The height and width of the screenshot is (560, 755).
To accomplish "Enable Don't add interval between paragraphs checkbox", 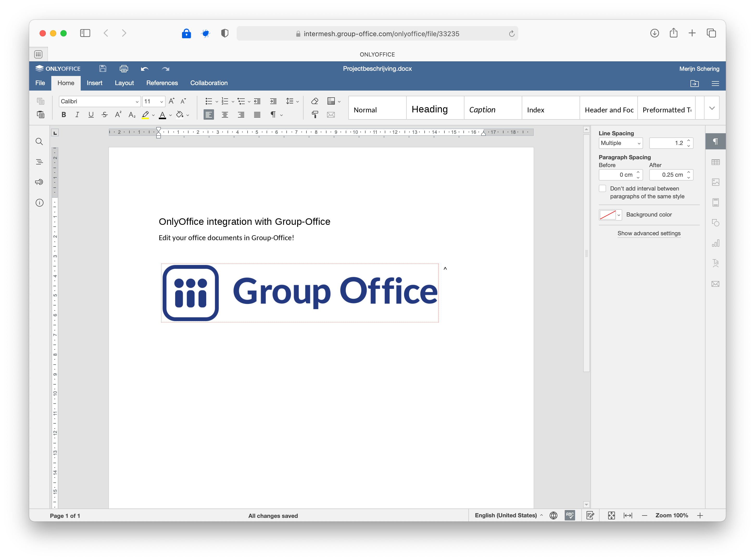I will [x=602, y=188].
